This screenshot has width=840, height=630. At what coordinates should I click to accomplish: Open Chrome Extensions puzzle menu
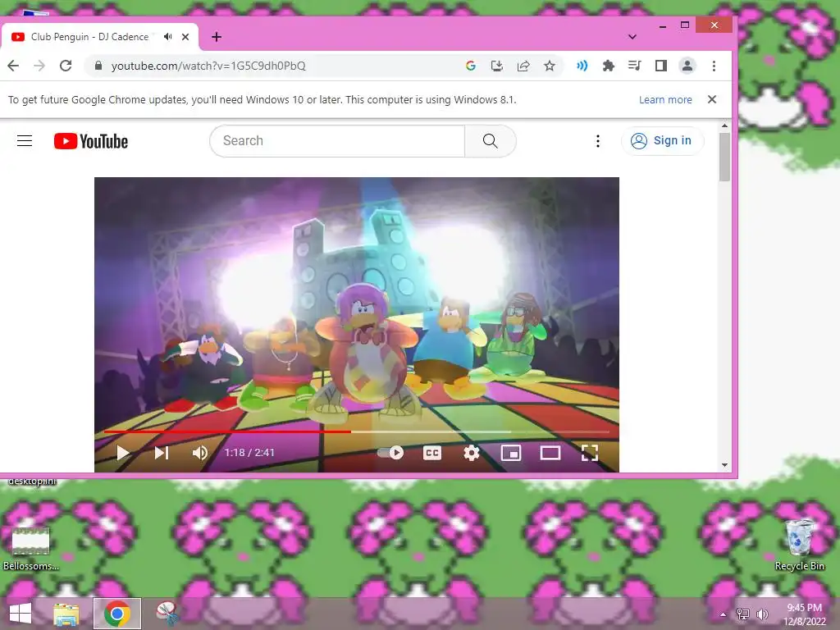tap(609, 66)
